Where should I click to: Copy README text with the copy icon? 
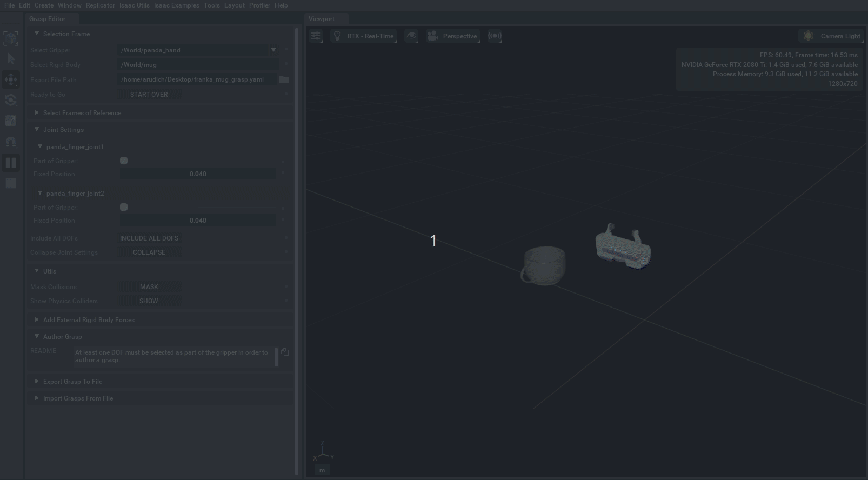click(285, 352)
